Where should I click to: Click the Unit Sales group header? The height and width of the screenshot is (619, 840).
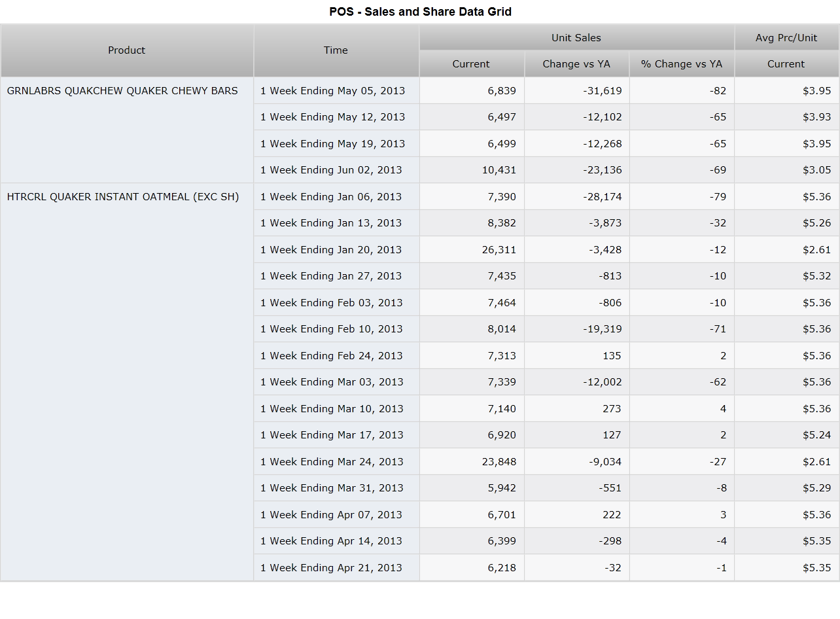coord(576,38)
